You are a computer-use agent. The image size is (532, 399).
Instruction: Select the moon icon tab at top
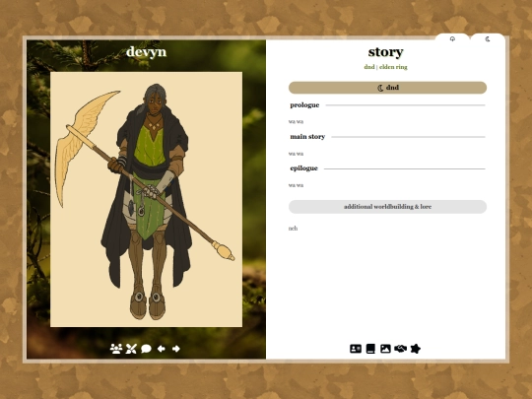tap(488, 38)
